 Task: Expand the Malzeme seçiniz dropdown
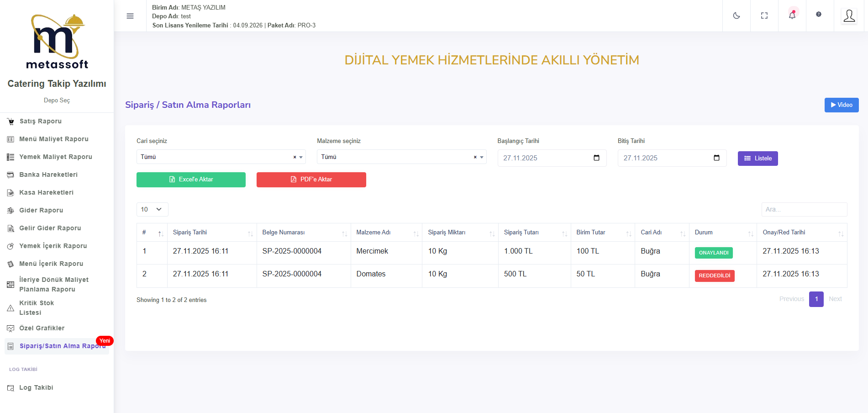(482, 157)
